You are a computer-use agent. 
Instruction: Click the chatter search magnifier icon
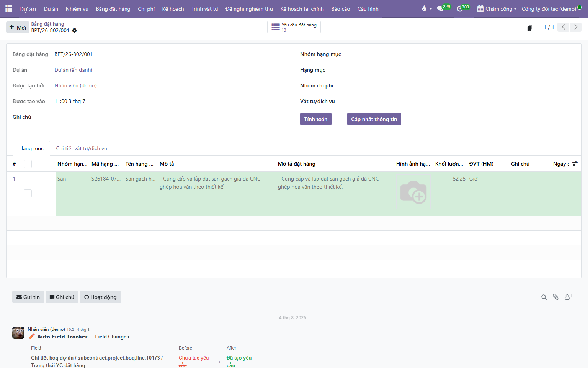(x=544, y=297)
